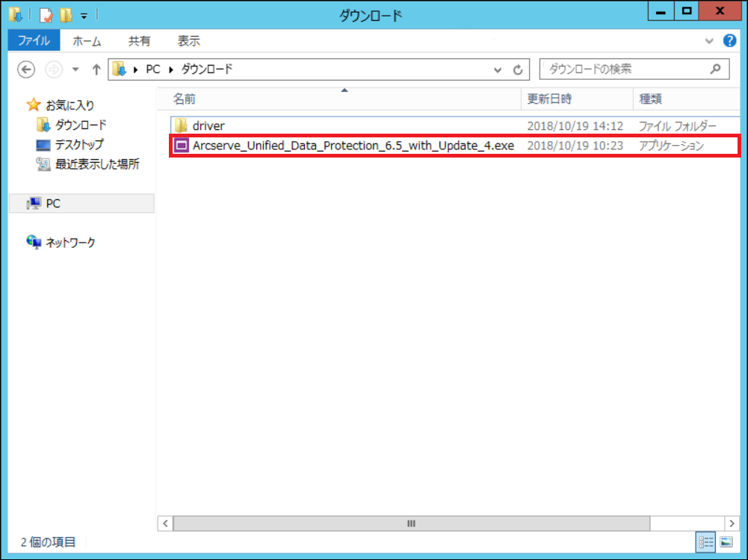
Task: Click the PC computer icon in sidebar
Action: click(34, 204)
